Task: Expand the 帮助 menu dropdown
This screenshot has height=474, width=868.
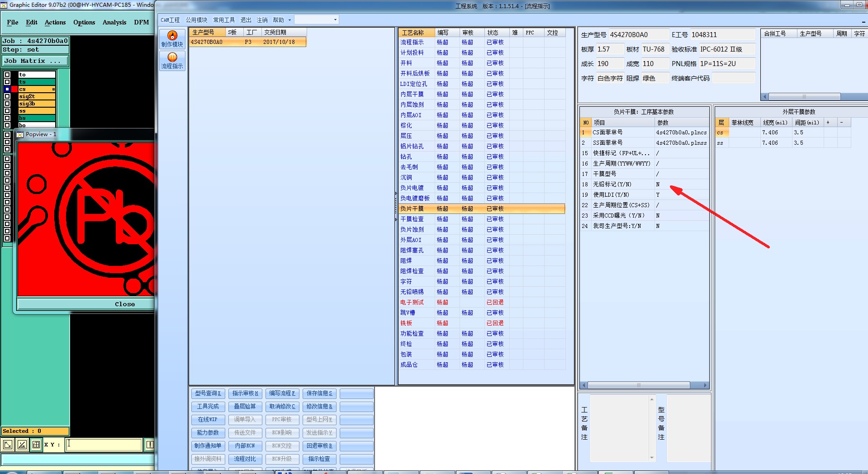Action: [x=289, y=20]
